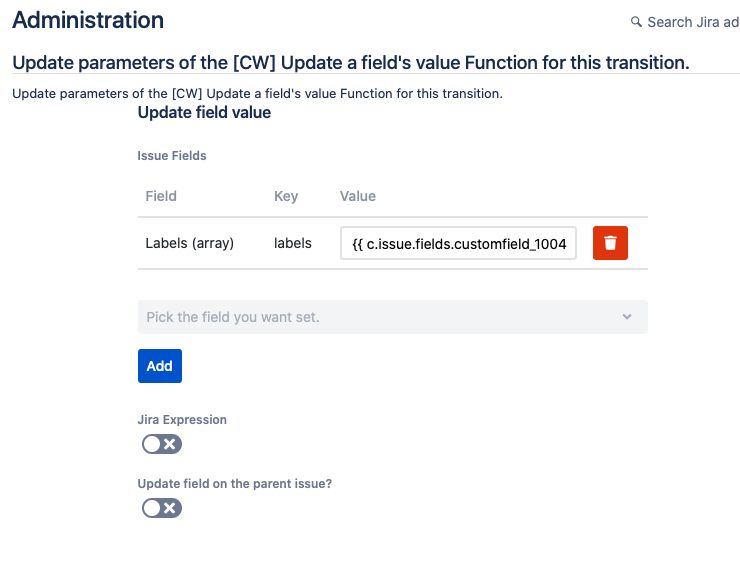Focus the Search Jira admin box
The width and height of the screenshot is (740, 570).
pos(693,22)
